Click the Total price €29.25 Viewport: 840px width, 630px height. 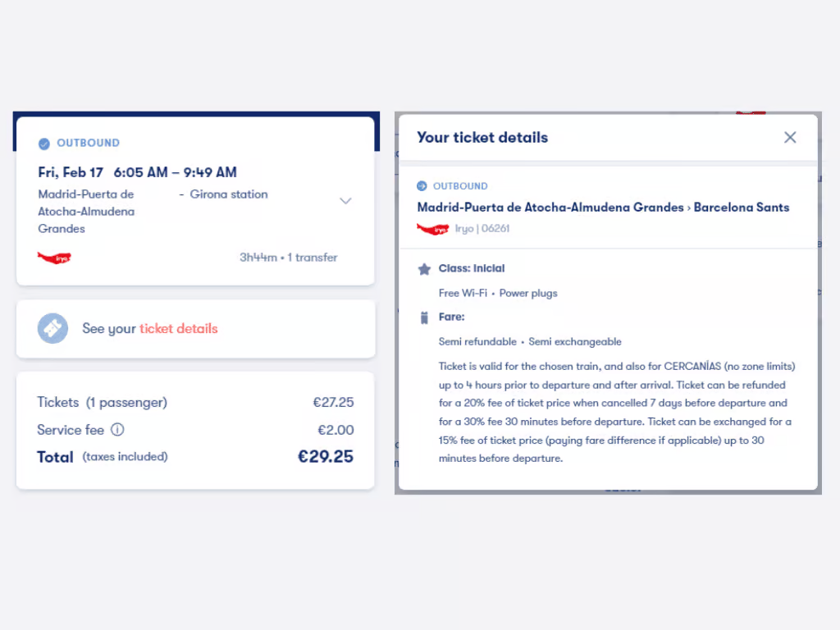325,457
